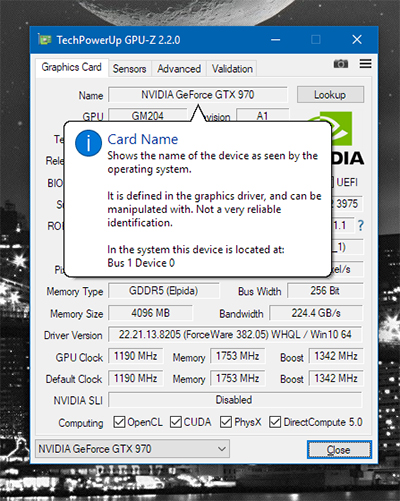
Task: Open the Advanced tab
Action: 179,69
